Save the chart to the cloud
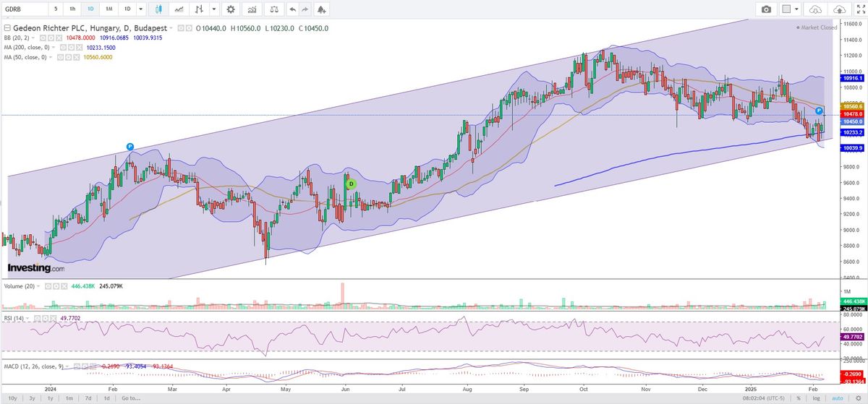Image resolution: width=868 pixels, height=404 pixels. [839, 9]
